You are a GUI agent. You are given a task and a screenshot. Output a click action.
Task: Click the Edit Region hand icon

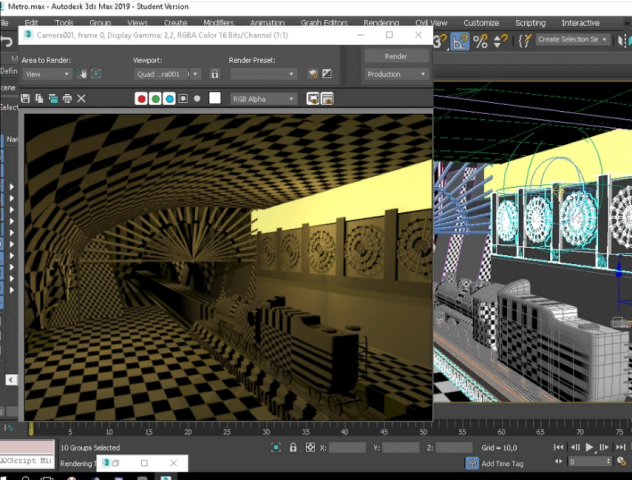click(x=82, y=74)
